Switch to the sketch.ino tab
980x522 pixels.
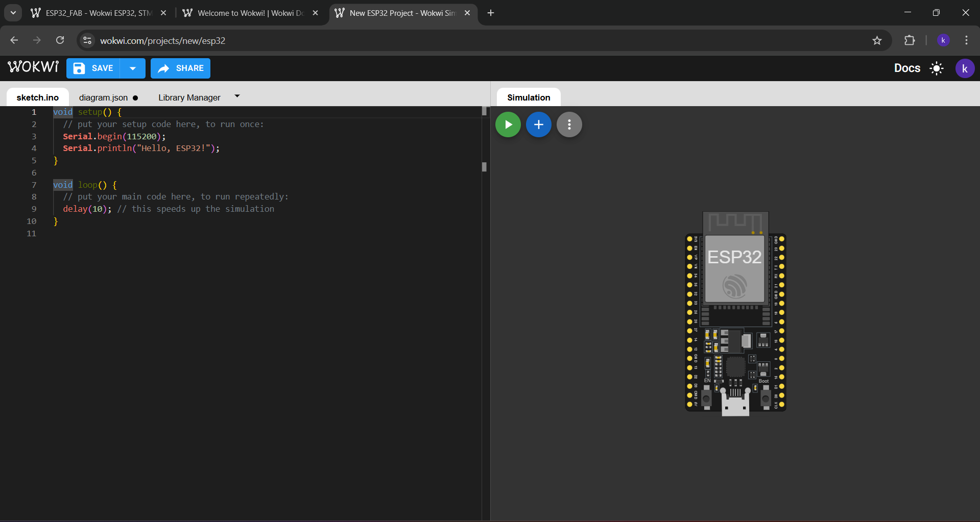(38, 97)
